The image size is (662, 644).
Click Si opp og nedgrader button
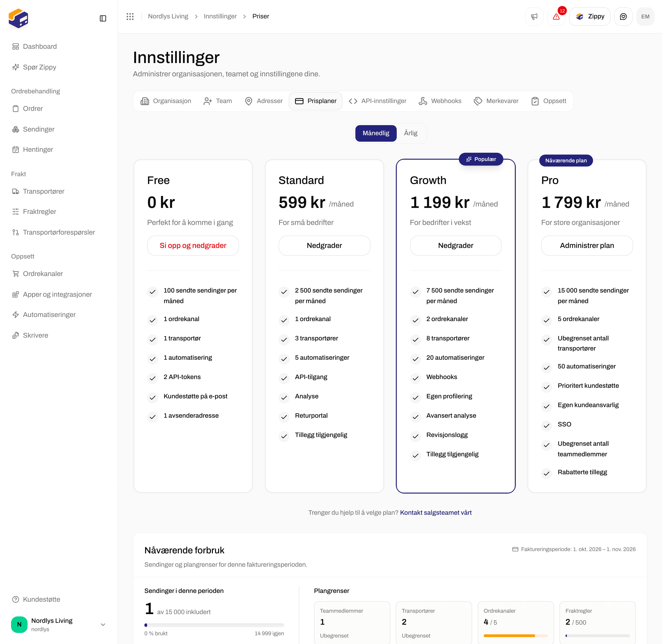pyautogui.click(x=193, y=246)
